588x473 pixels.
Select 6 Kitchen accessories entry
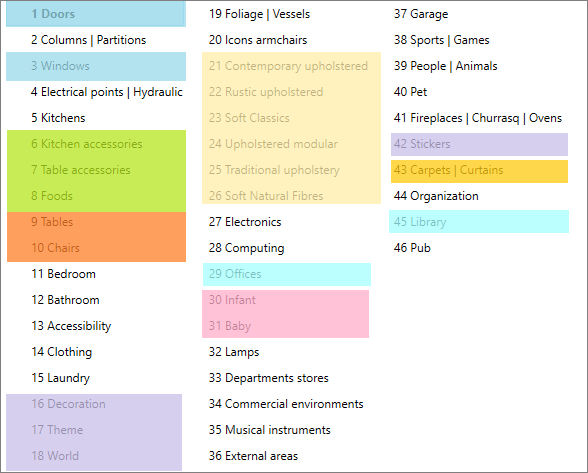click(87, 144)
